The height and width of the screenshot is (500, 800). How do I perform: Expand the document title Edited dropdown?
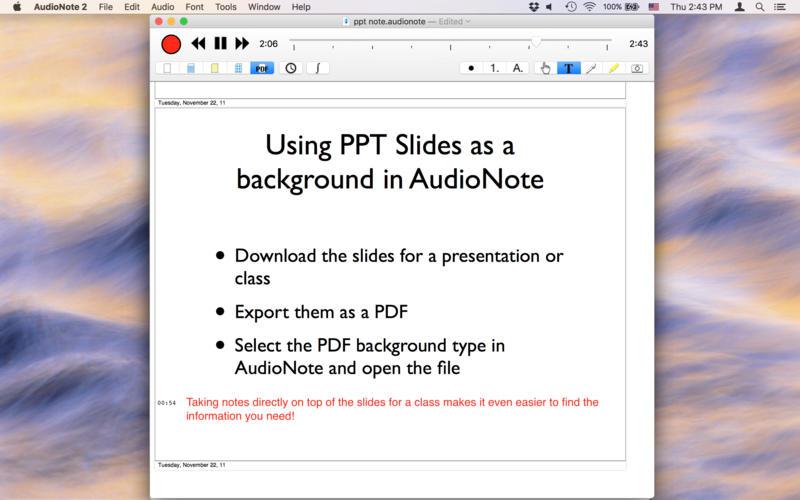[x=468, y=21]
